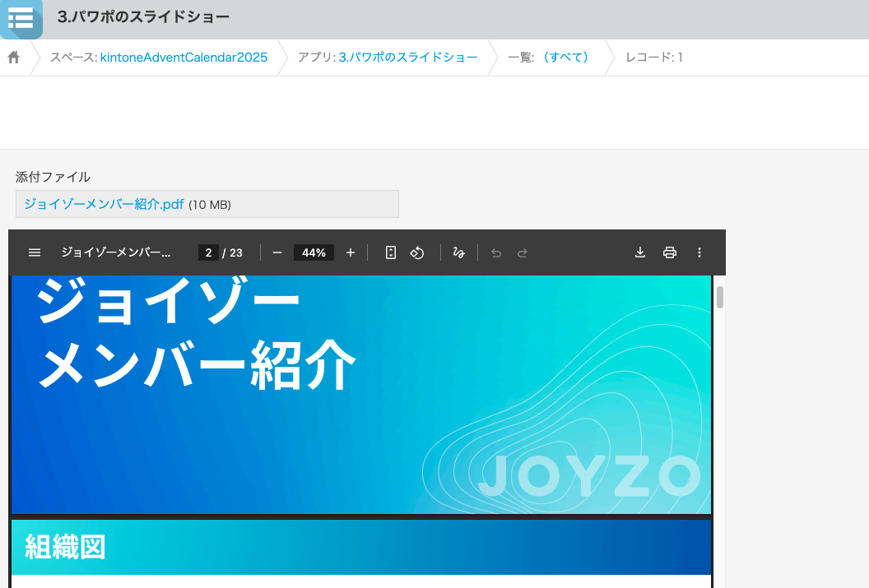Click the Rotate counterclockwise icon
The height and width of the screenshot is (588, 869).
point(417,252)
